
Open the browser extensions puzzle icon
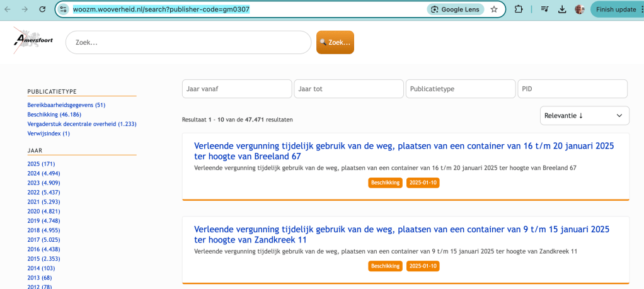point(519,9)
